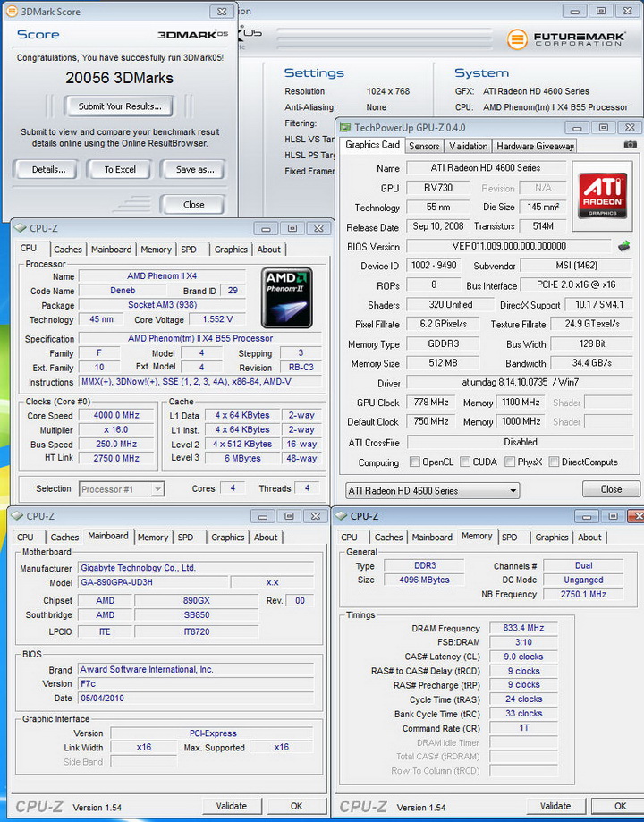Click the Bandwidth 34.4 GB/s field
The width and height of the screenshot is (644, 822).
[x=591, y=363]
